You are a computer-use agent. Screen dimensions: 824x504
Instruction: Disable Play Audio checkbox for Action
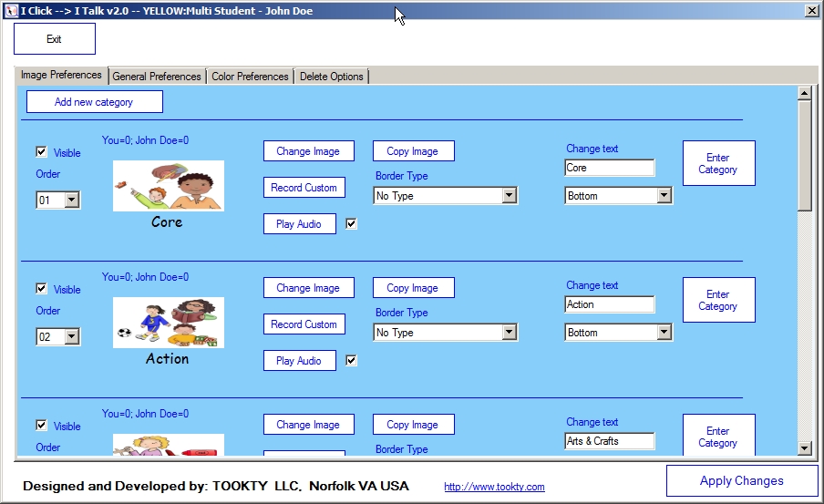[x=351, y=361]
